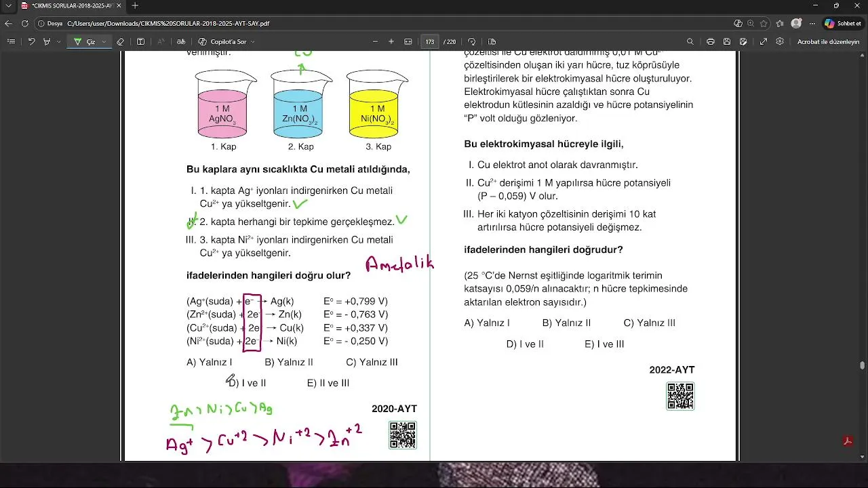Open the translate tool

pyautogui.click(x=181, y=41)
